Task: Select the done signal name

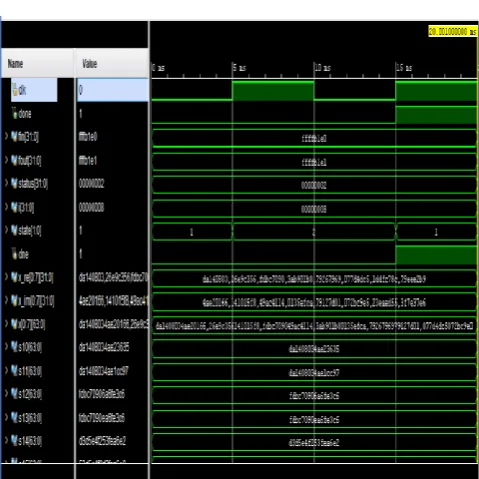Action: 25,114
